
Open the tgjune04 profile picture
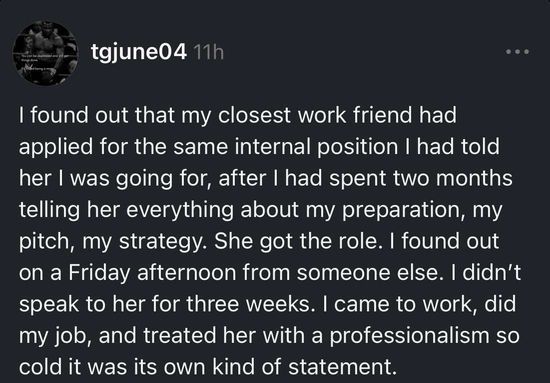[x=45, y=53]
